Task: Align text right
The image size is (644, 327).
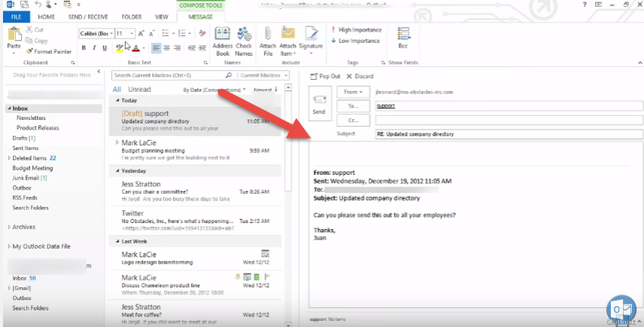Action: tap(177, 47)
